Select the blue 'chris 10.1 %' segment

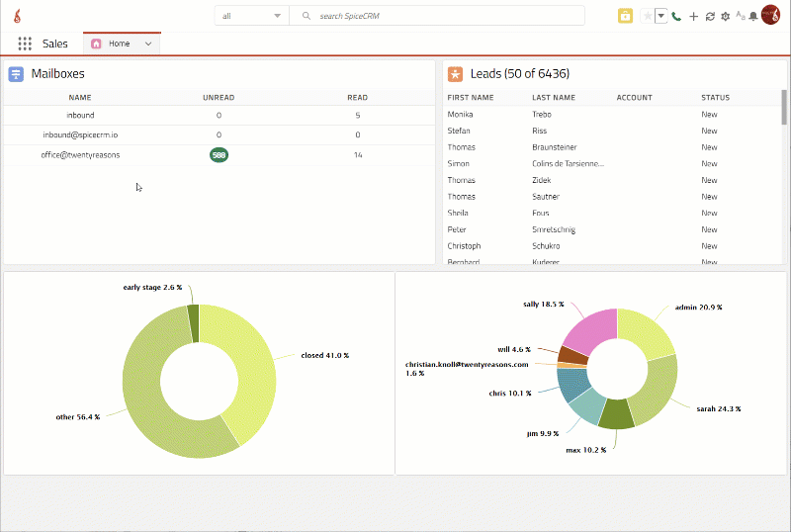tap(572, 384)
